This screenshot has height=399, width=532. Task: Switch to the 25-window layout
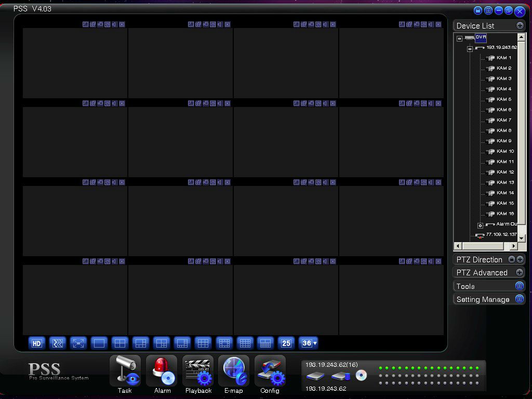coord(286,343)
